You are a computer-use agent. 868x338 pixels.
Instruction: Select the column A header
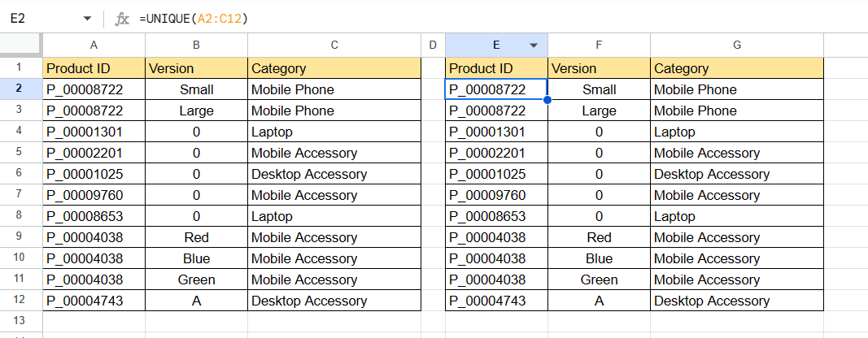coord(94,45)
